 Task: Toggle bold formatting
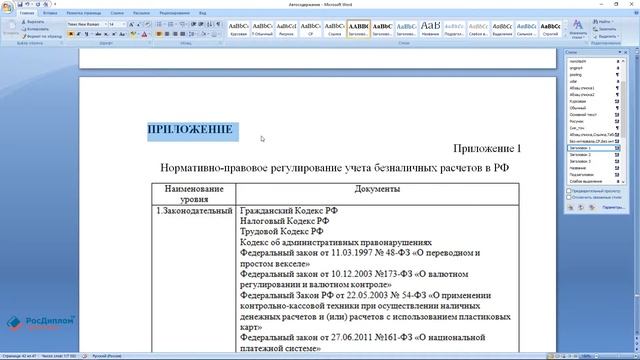point(71,34)
